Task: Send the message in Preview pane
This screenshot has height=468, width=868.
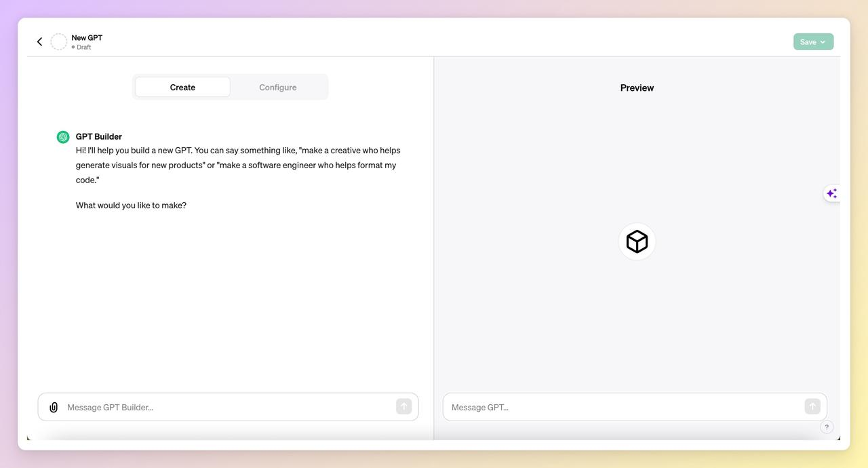Action: [x=812, y=406]
